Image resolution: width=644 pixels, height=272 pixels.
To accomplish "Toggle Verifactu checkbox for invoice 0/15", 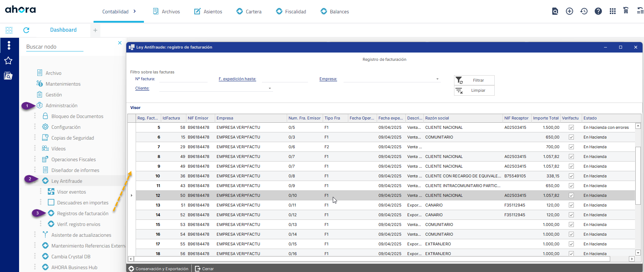I will click(x=571, y=244).
